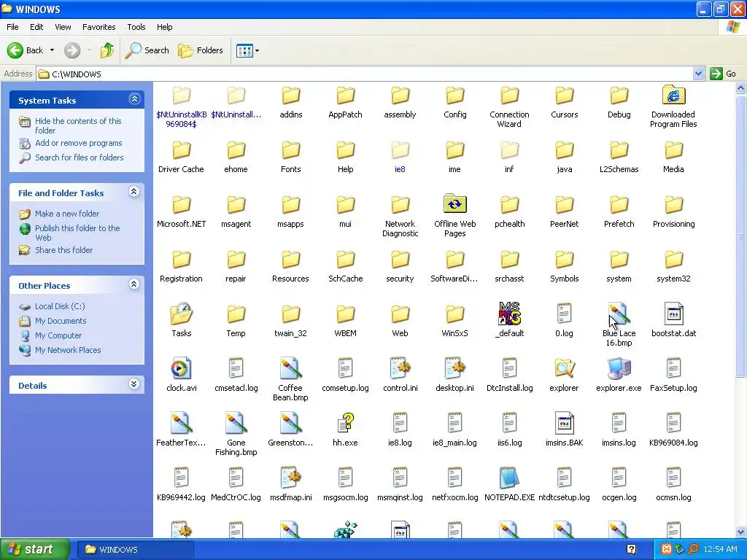
Task: Open the Favorites menu
Action: (98, 27)
